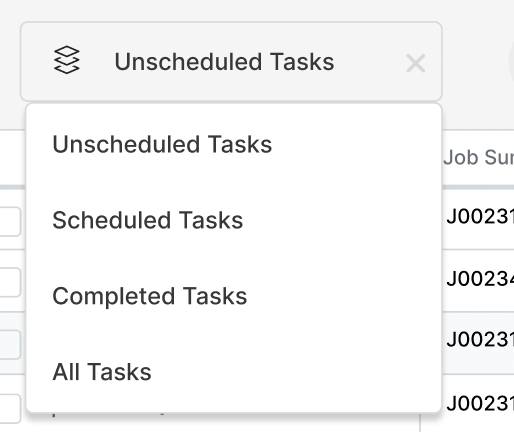Choose the Unscheduled Tasks option from the list
This screenshot has height=432, width=514.
coord(234,144)
